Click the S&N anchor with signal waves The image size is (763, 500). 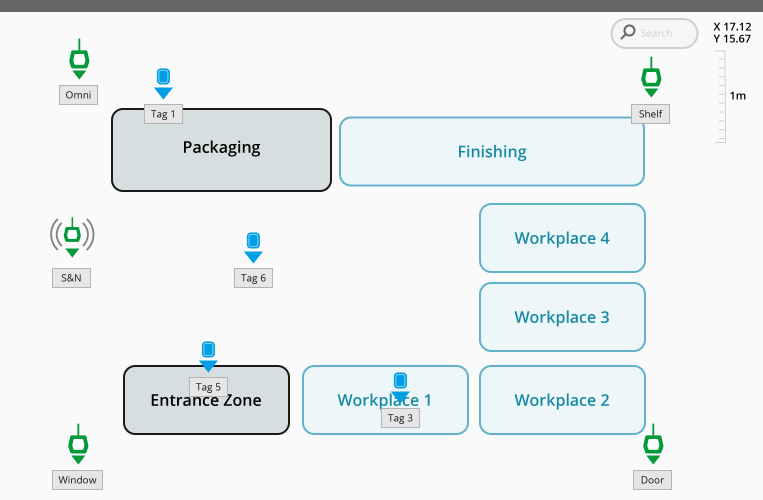coord(72,236)
